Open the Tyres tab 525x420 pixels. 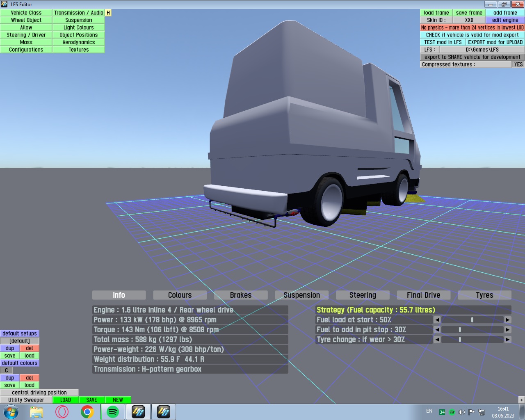[484, 295]
